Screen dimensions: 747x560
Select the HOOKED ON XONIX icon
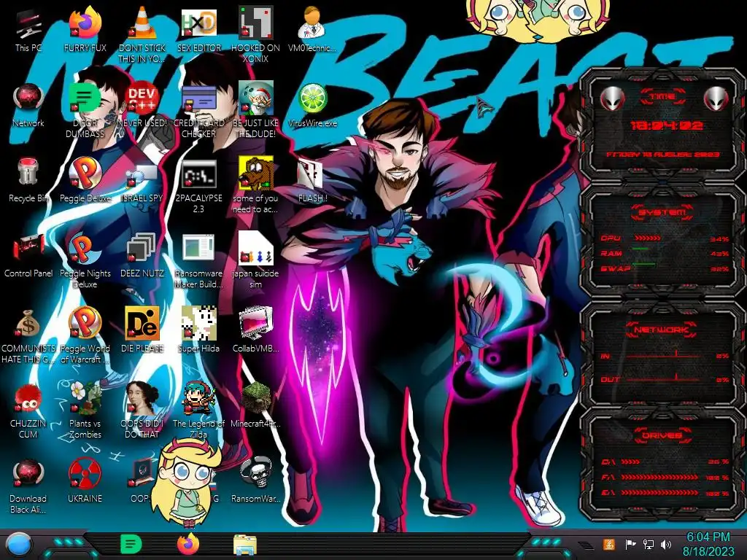(x=256, y=34)
